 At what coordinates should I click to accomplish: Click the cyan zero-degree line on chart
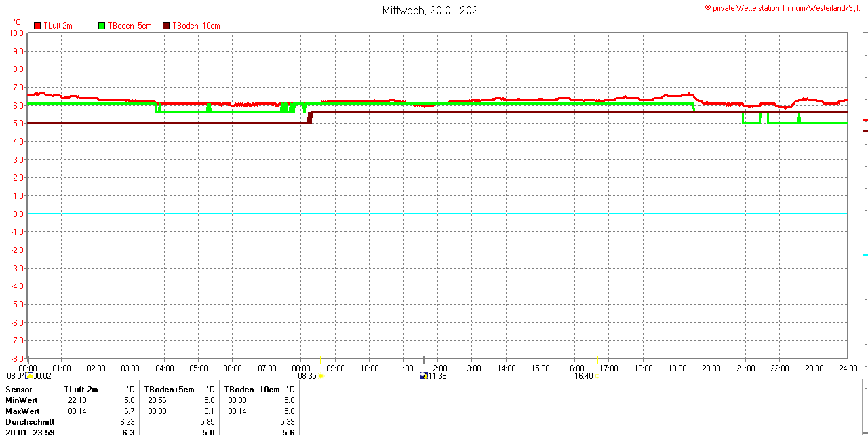point(434,214)
